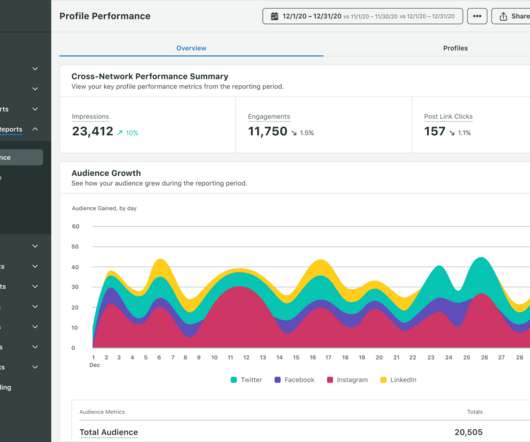The image size is (530, 442).
Task: Click the green up-arrow beside Impressions value
Action: pos(120,132)
